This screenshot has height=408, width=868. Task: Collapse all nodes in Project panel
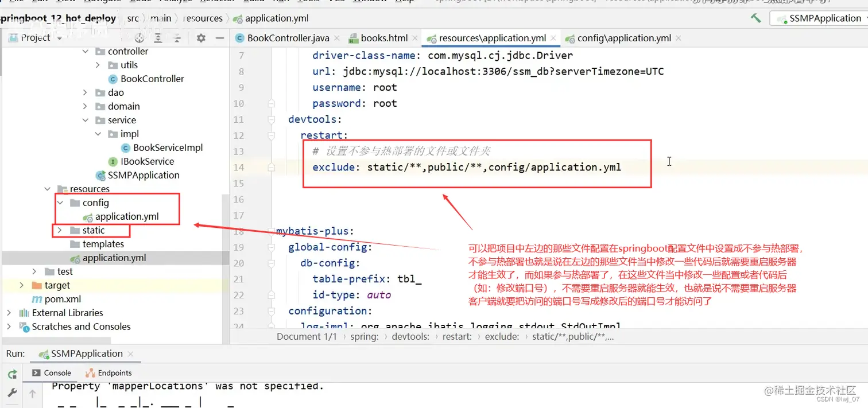(176, 38)
